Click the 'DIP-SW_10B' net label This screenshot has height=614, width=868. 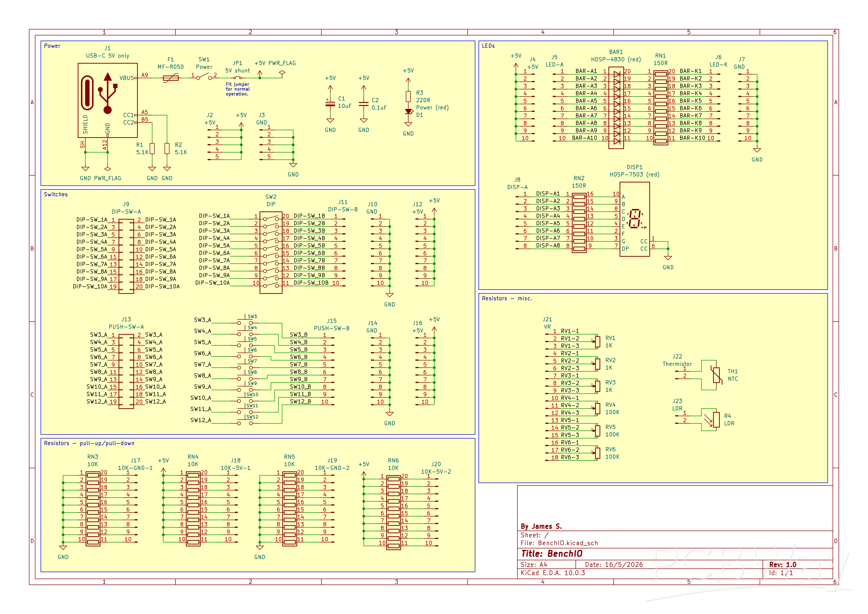[x=311, y=283]
